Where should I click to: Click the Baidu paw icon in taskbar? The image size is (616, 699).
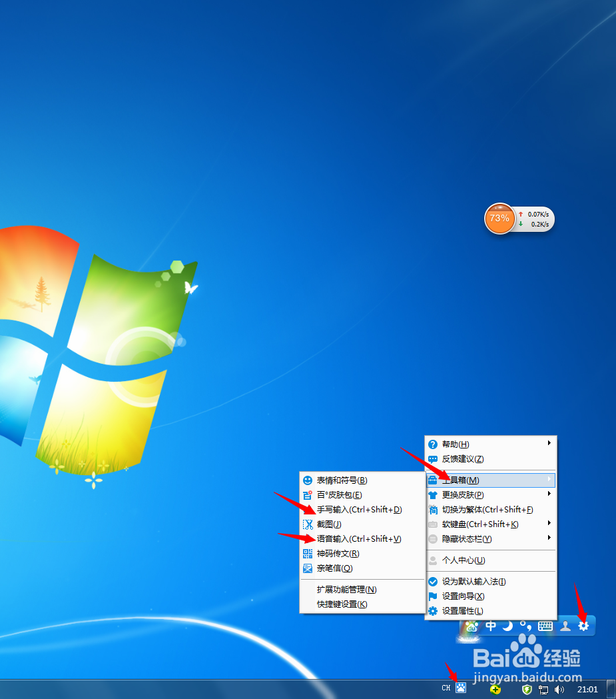[461, 688]
